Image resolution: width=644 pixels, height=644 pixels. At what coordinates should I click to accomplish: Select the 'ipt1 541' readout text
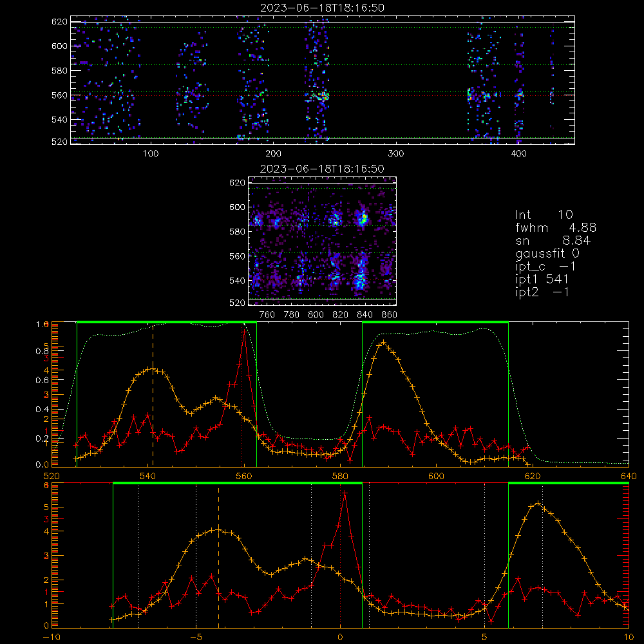point(542,279)
